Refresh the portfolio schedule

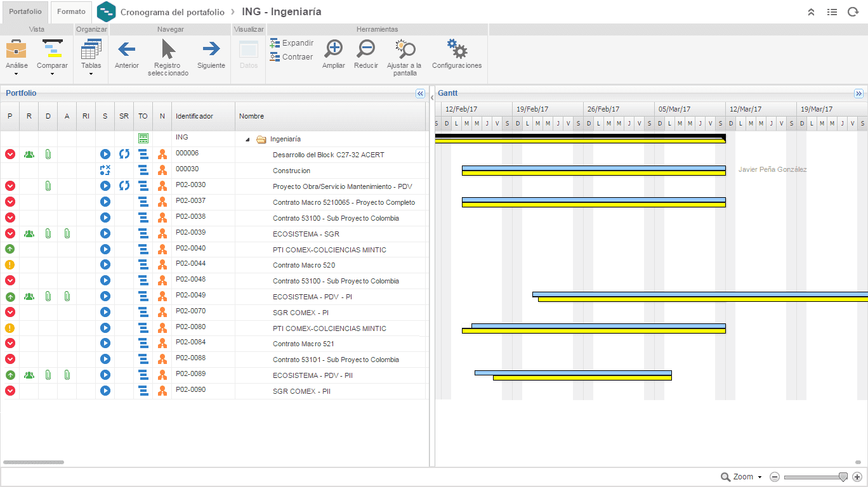point(853,12)
